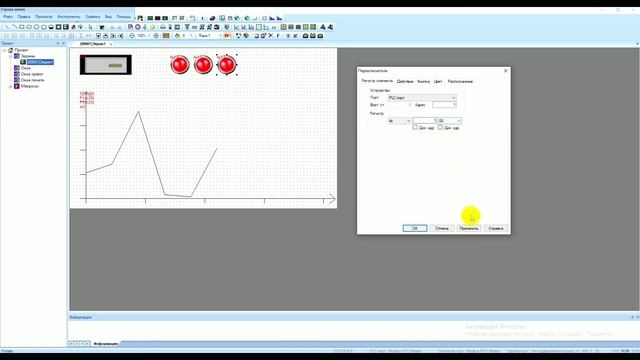Open the Графика menu
The height and width of the screenshot is (360, 640).
93,17
